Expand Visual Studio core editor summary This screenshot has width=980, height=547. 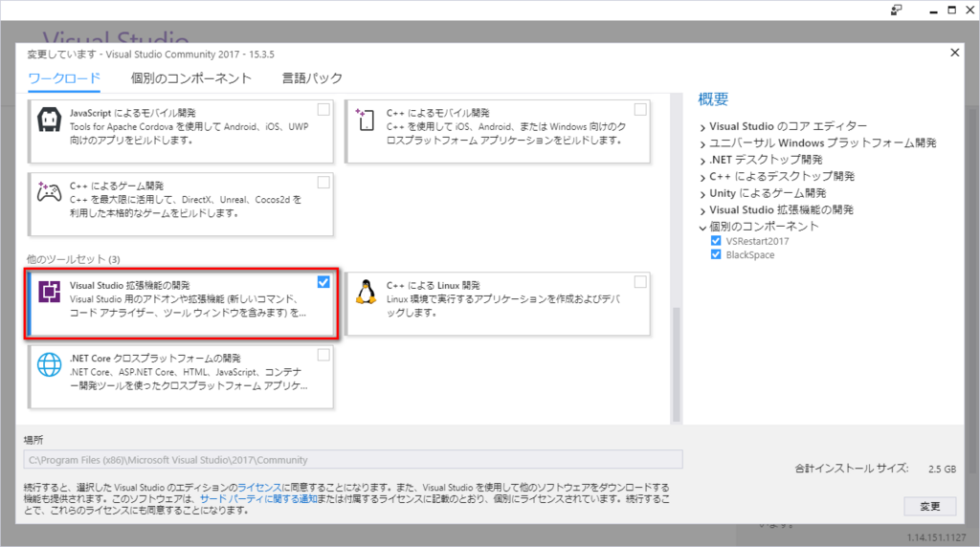(x=702, y=127)
